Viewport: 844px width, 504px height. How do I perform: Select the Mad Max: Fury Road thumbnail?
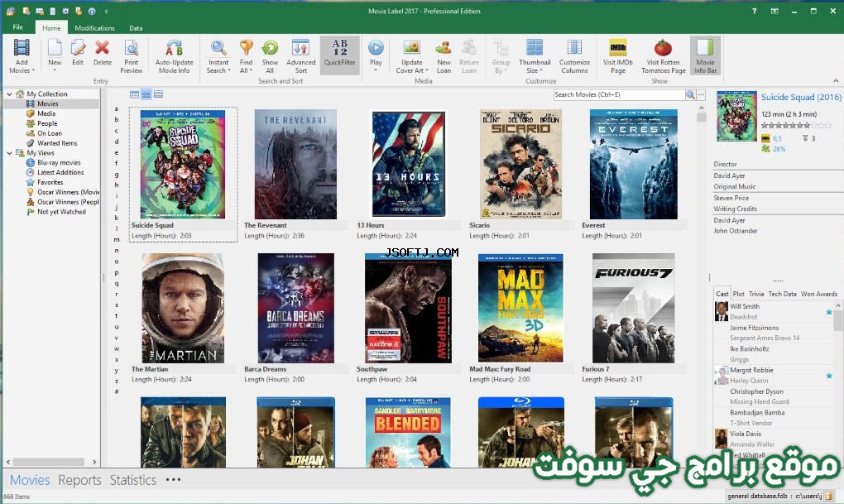520,308
